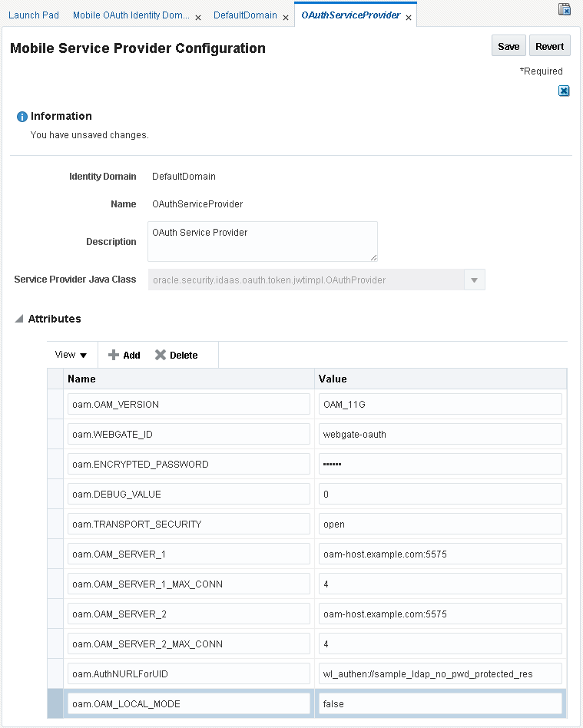This screenshot has width=583, height=728.
Task: Edit the encrypted password value field
Action: (440, 465)
